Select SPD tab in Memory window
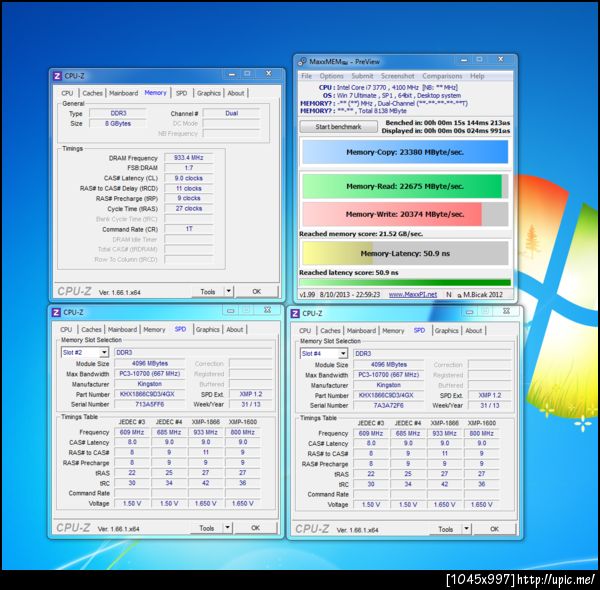 tap(181, 93)
